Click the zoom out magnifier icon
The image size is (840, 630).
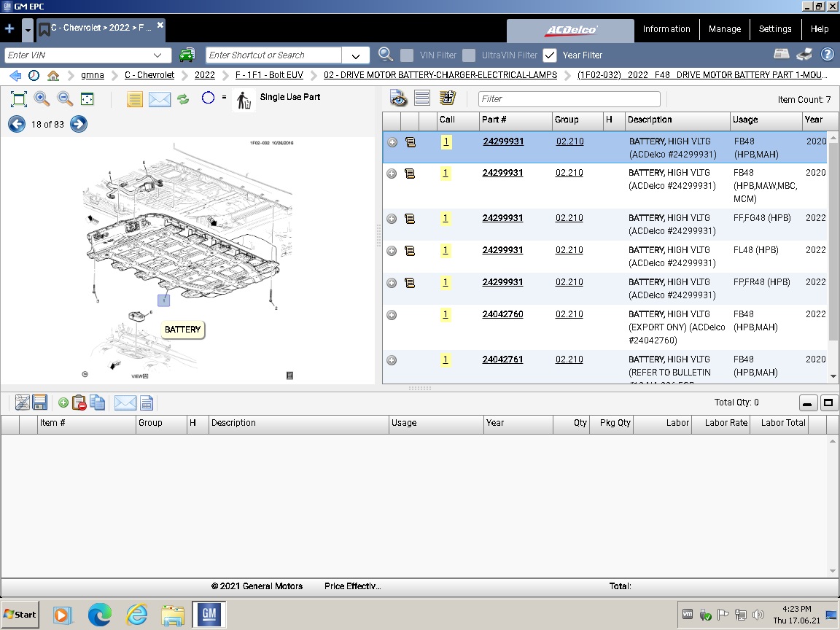pyautogui.click(x=65, y=99)
